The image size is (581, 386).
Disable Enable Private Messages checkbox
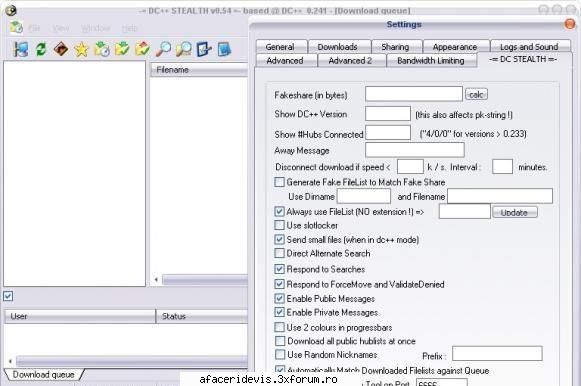pos(279,312)
